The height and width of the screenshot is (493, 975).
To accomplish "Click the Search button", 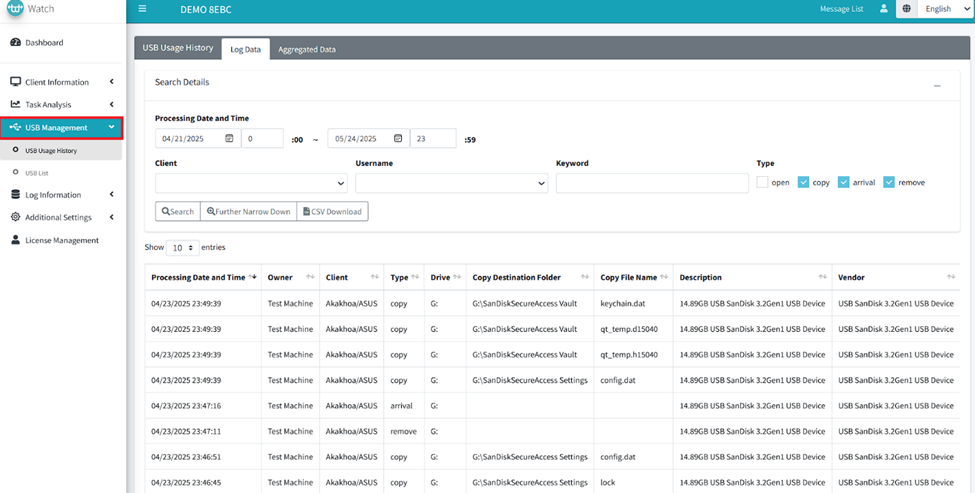I will point(178,212).
